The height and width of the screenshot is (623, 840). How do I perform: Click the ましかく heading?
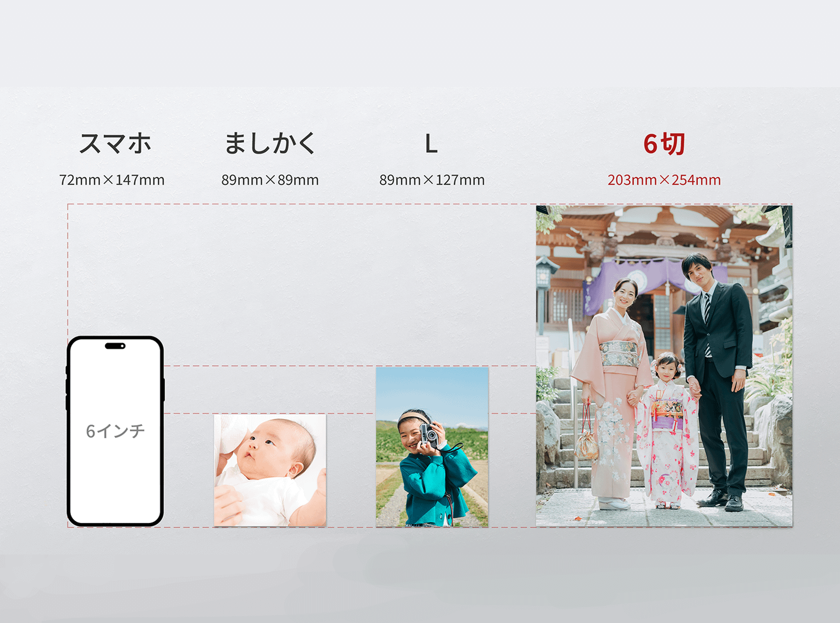[x=270, y=143]
